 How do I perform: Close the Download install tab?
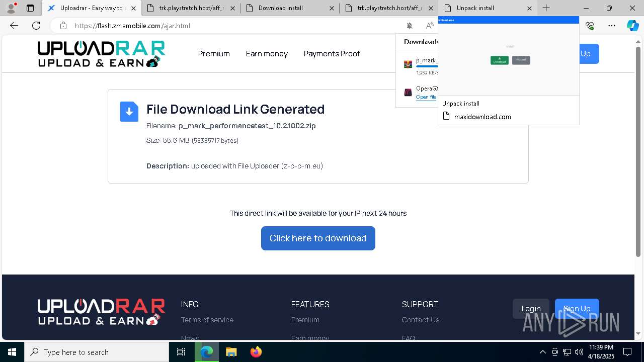[332, 8]
